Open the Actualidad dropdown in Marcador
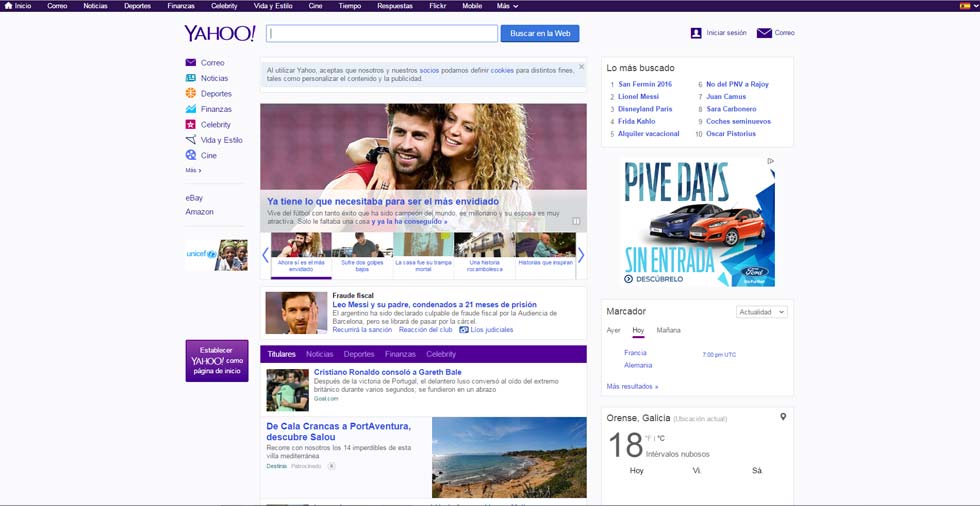Viewport: 980px width, 506px height. (761, 312)
